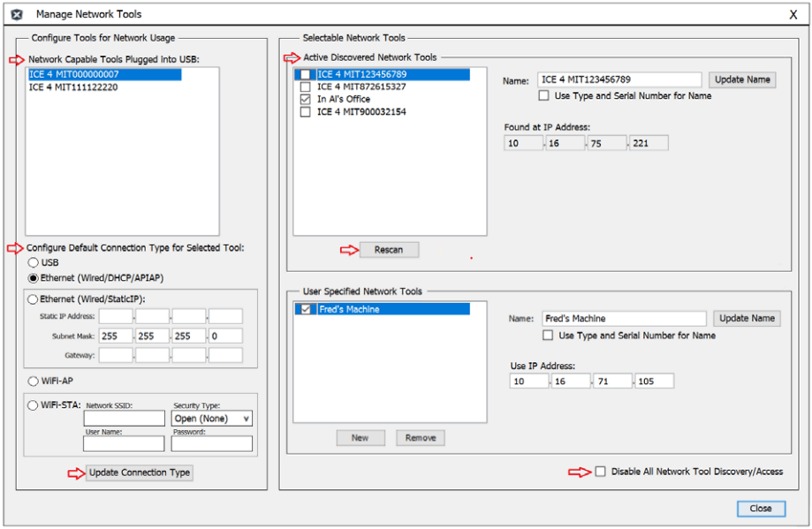Choose the USB connection type radio button
The height and width of the screenshot is (529, 812).
[34, 262]
